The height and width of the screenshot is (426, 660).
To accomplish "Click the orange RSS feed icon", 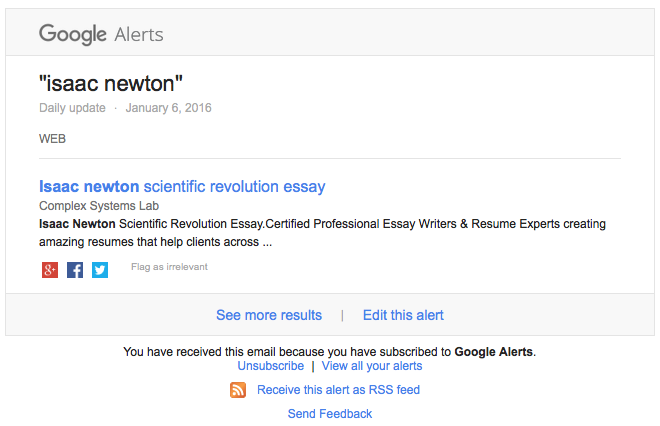I will click(x=238, y=390).
